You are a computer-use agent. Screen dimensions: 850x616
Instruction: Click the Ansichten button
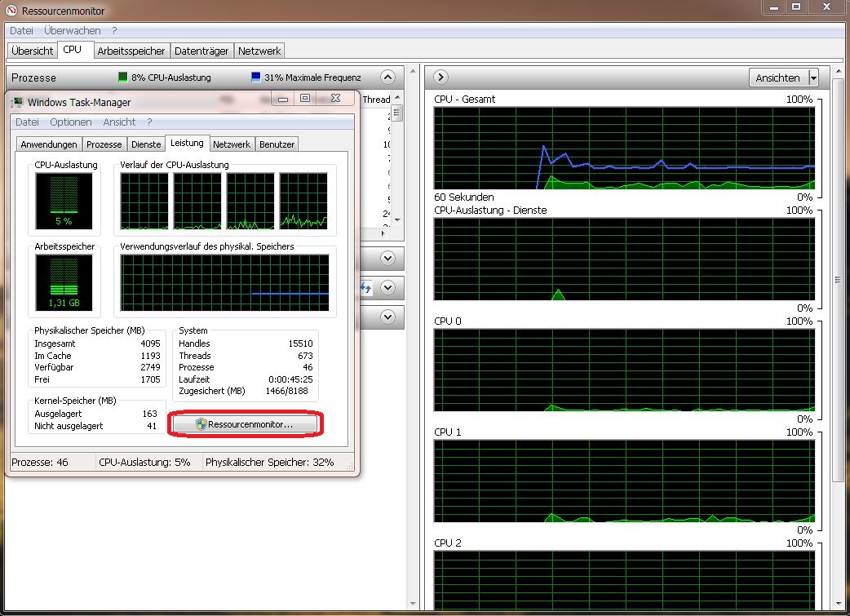[x=778, y=78]
